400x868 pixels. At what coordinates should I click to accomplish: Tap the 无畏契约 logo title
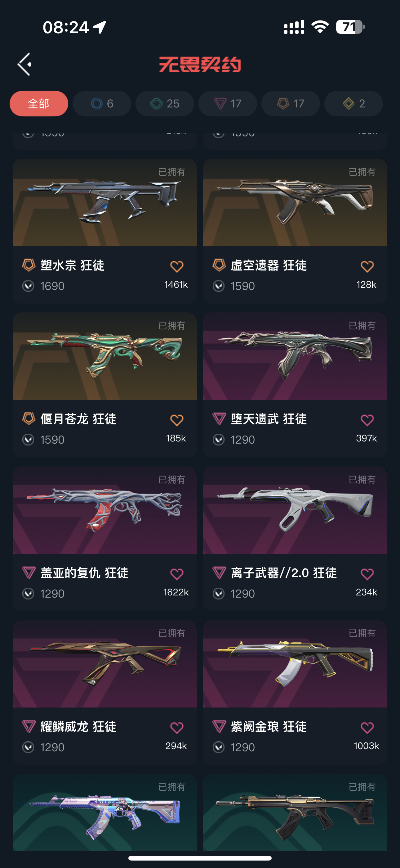(200, 64)
